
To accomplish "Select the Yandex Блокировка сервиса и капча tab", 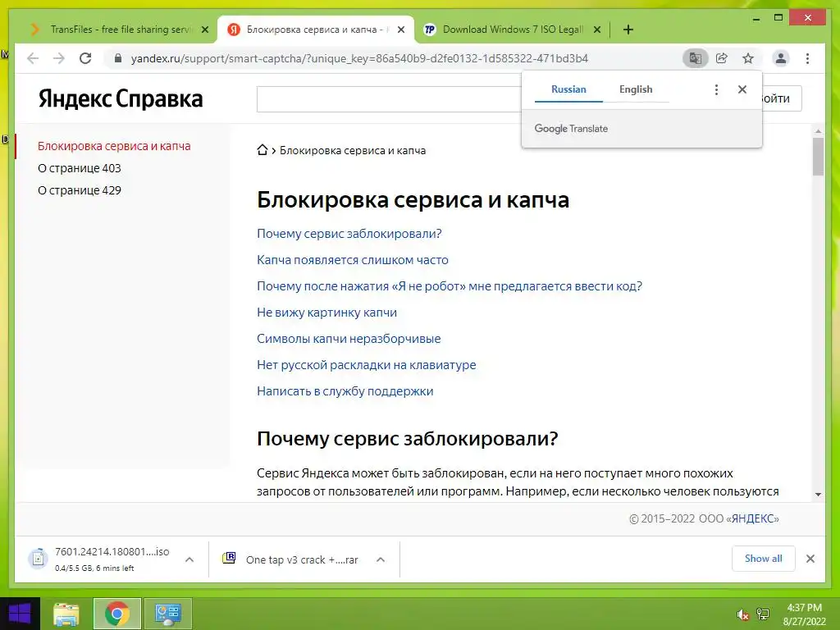I will tap(316, 30).
